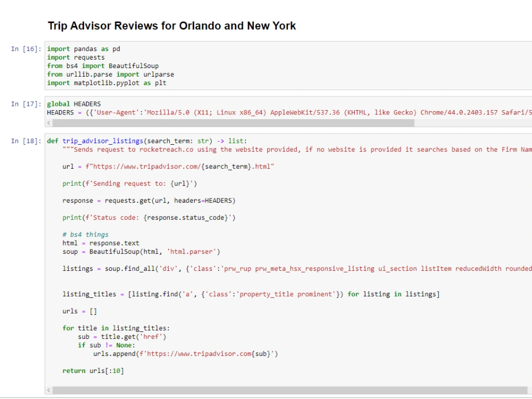Click the url f-string assignment line

[x=168, y=166]
